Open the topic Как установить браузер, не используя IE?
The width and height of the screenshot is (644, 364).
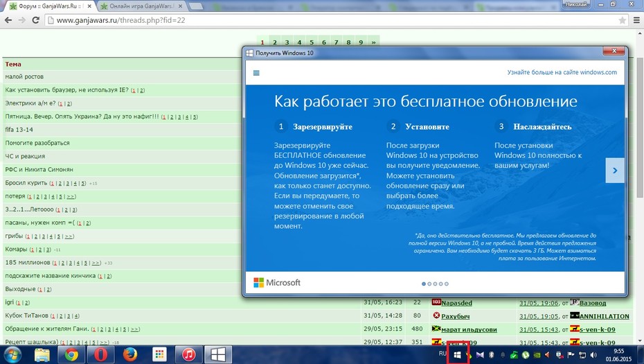66,89
